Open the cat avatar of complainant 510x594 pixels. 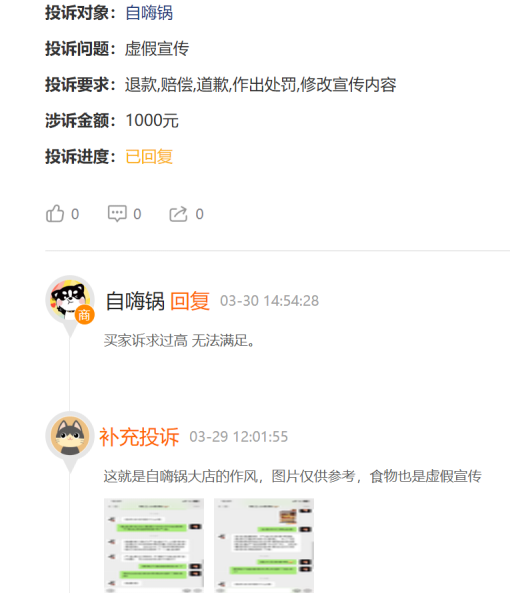click(70, 436)
